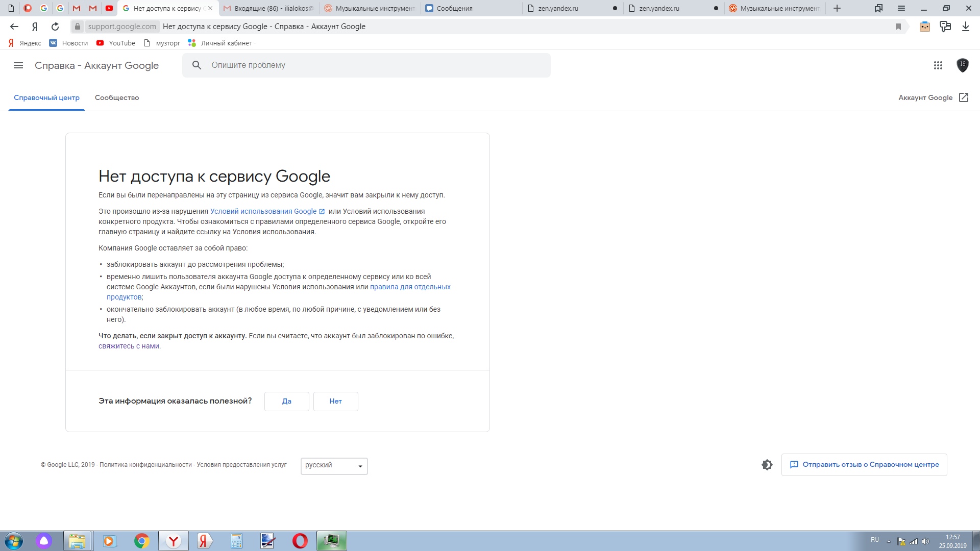Viewport: 980px width, 551px height.
Task: Click свяжитесь с нами contact link
Action: coord(127,346)
